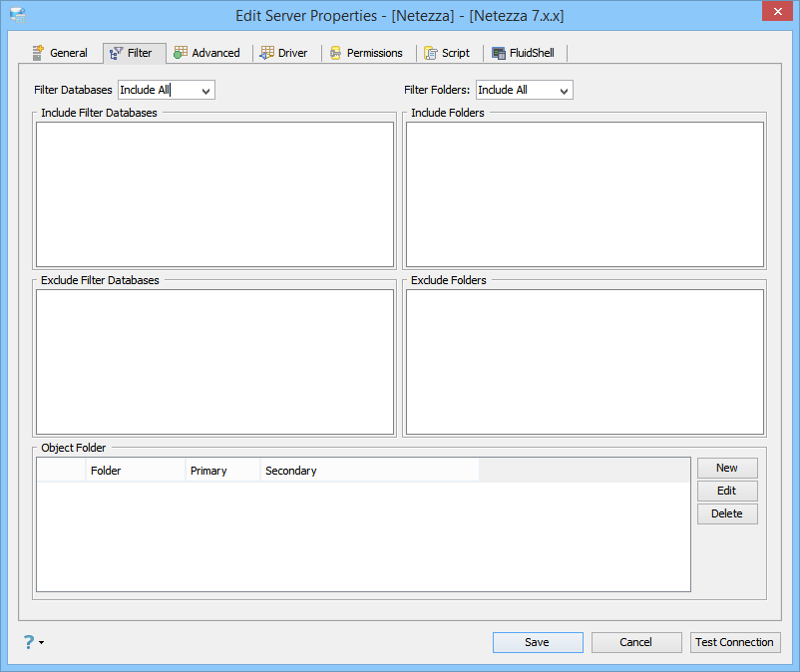Screen dimensions: 800x672
Task: Expand the Filter Databases dropdown arrow
Action: (x=205, y=91)
